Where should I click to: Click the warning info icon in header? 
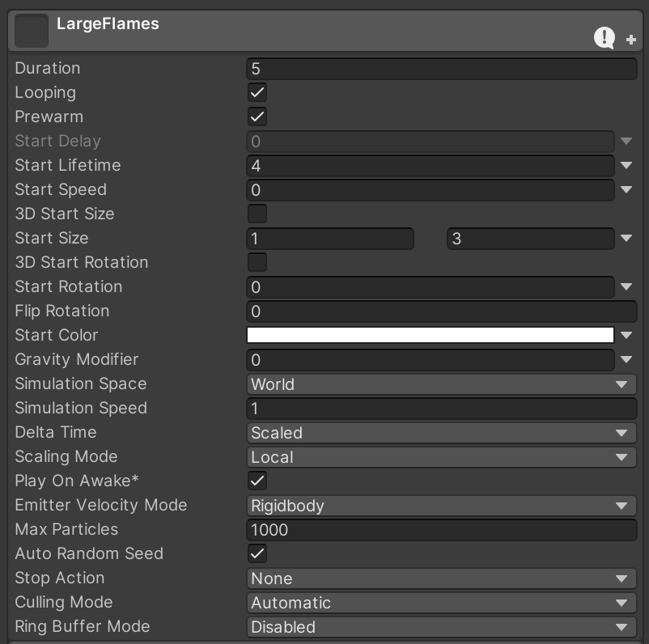point(604,37)
